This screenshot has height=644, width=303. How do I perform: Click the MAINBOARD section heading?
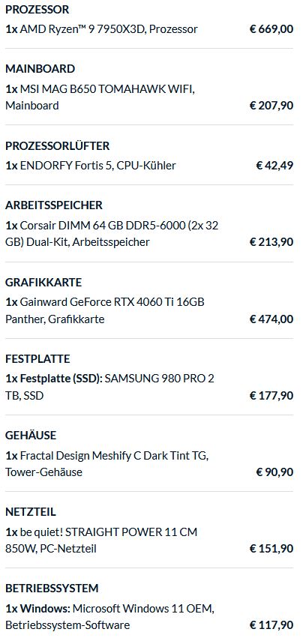pyautogui.click(x=40, y=68)
